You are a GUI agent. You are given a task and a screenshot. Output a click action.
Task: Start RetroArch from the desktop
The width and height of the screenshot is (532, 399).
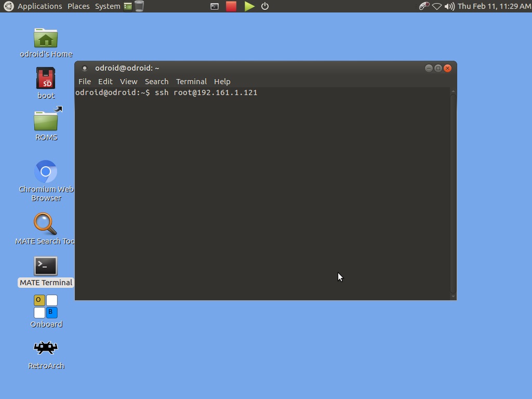pos(46,348)
